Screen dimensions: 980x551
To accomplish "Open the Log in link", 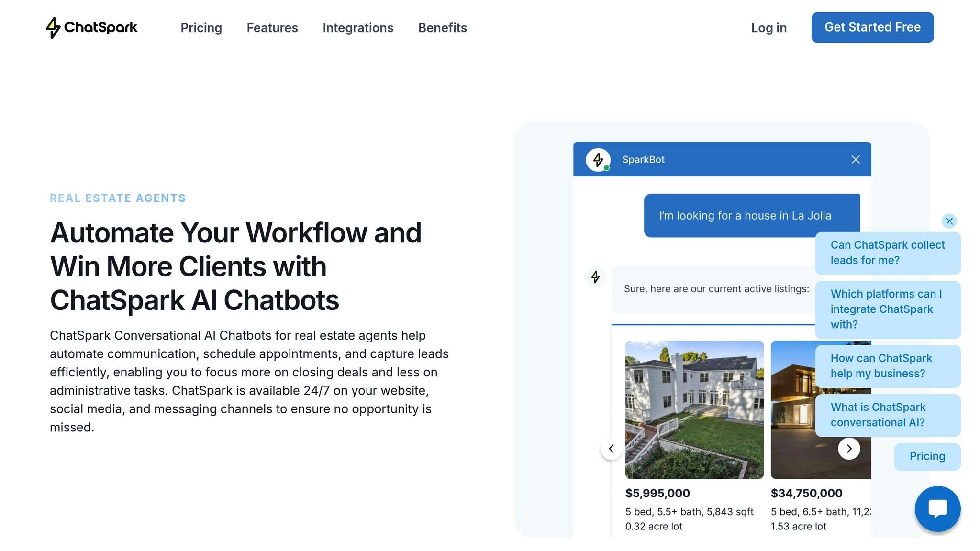I will (x=768, y=28).
